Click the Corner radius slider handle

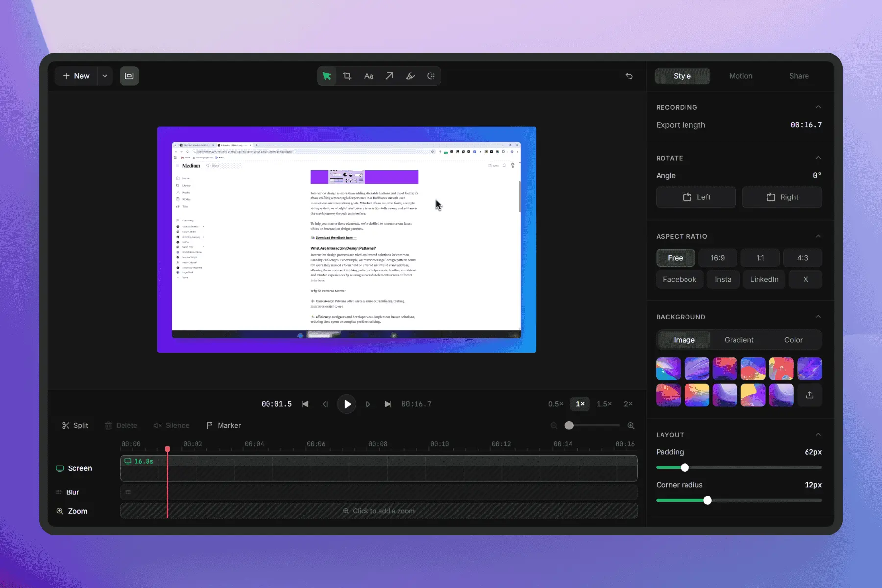click(707, 500)
